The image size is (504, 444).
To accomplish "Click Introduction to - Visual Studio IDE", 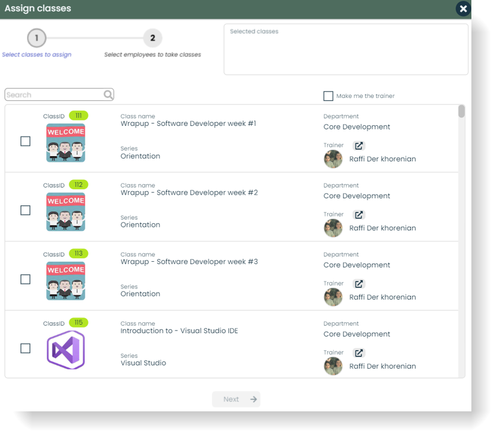I will tap(179, 331).
